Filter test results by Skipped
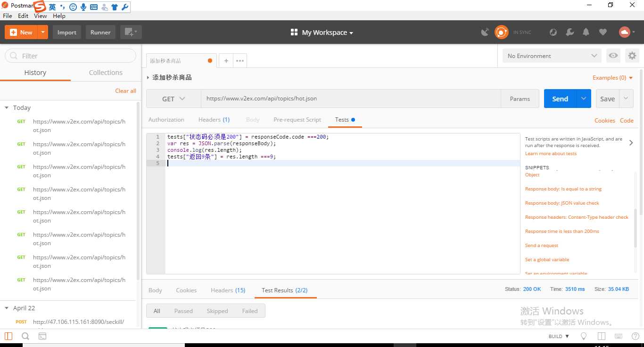This screenshot has width=644, height=347. pos(217,311)
